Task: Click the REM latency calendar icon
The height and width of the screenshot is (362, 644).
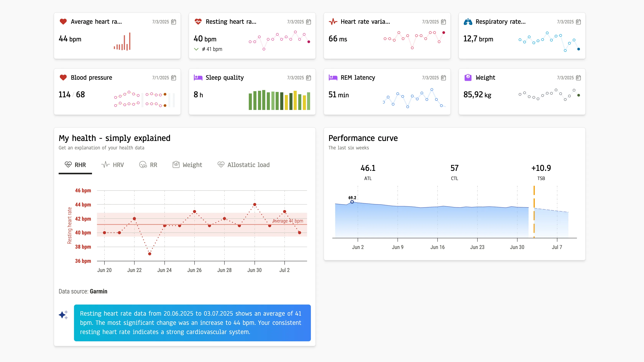Action: click(443, 78)
